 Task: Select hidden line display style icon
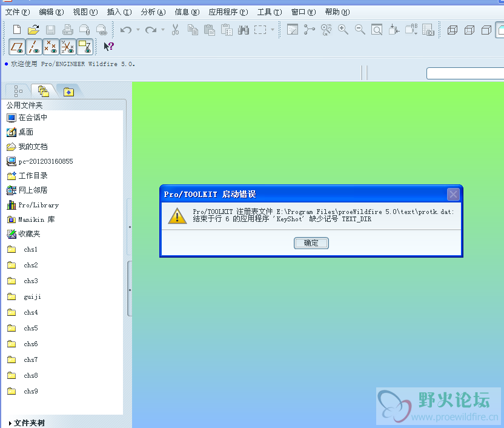(x=469, y=30)
